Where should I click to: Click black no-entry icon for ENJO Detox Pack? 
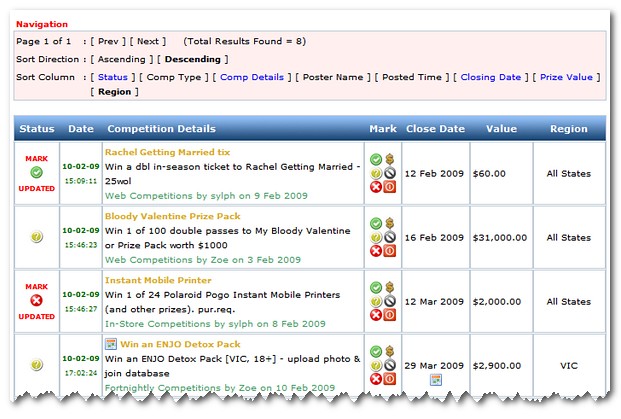pos(390,365)
